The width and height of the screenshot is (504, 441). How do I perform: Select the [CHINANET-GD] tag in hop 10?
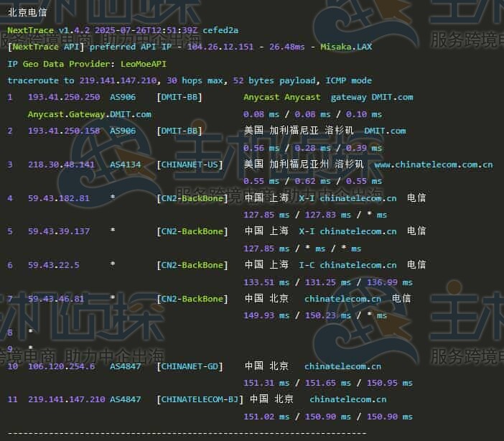[190, 366]
